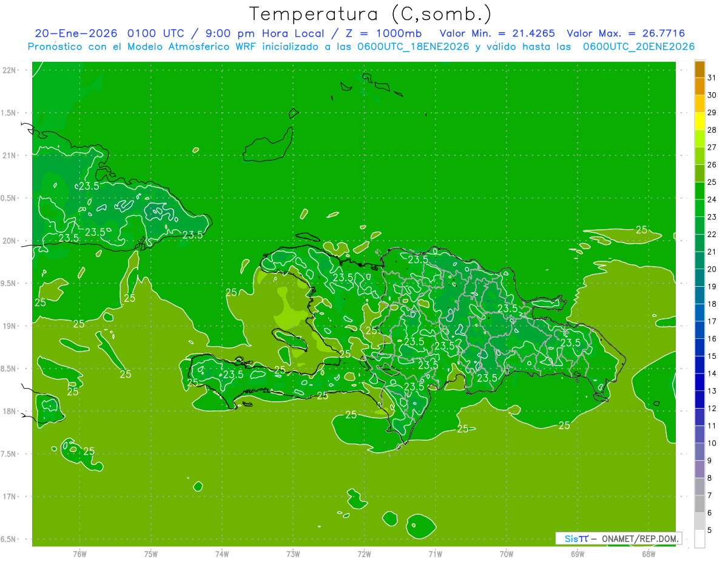Click the '73W' longitude axis label

click(x=293, y=554)
